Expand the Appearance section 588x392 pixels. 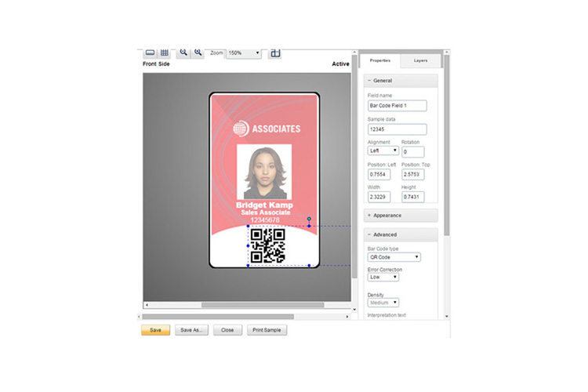click(x=401, y=216)
